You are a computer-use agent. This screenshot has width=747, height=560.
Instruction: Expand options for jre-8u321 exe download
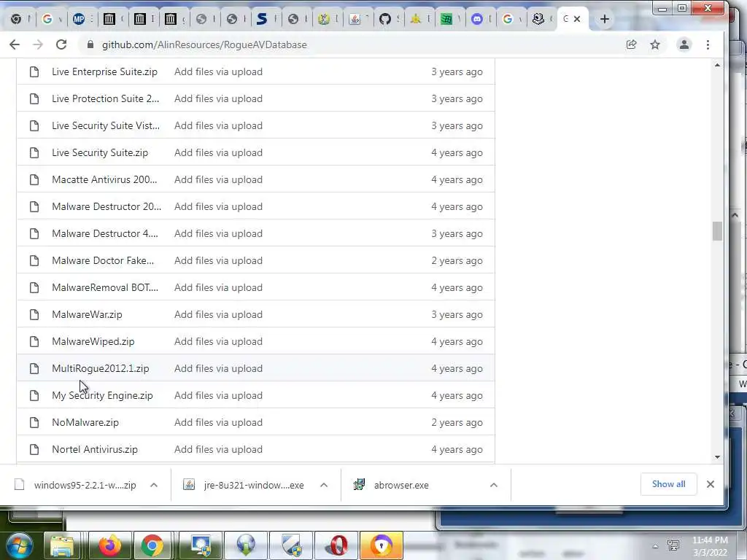[x=324, y=485]
